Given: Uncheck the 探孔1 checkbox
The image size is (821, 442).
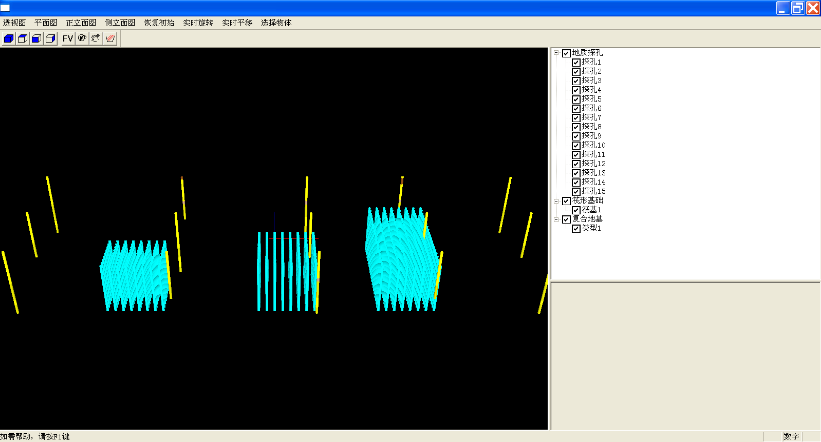Looking at the screenshot, I should 576,62.
